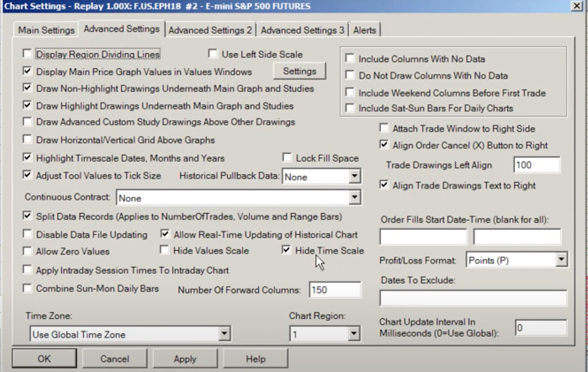
Task: Check Disable Data File Updating
Action: tap(27, 234)
